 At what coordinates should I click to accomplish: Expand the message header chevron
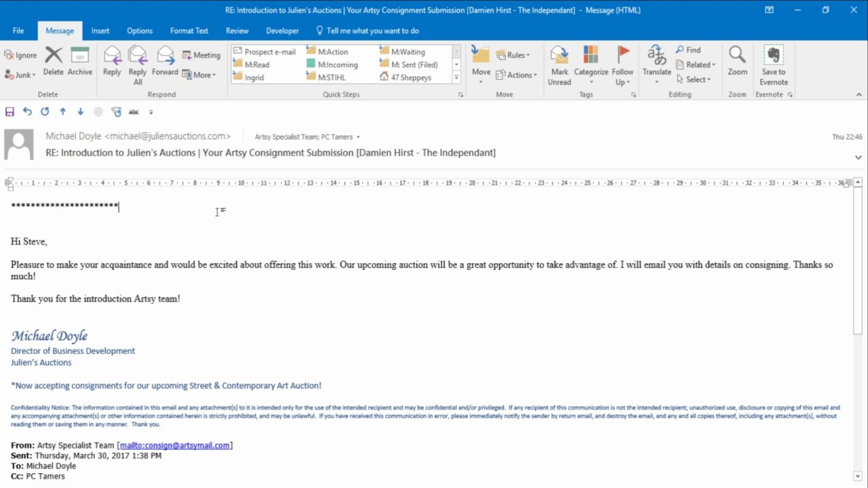click(858, 157)
